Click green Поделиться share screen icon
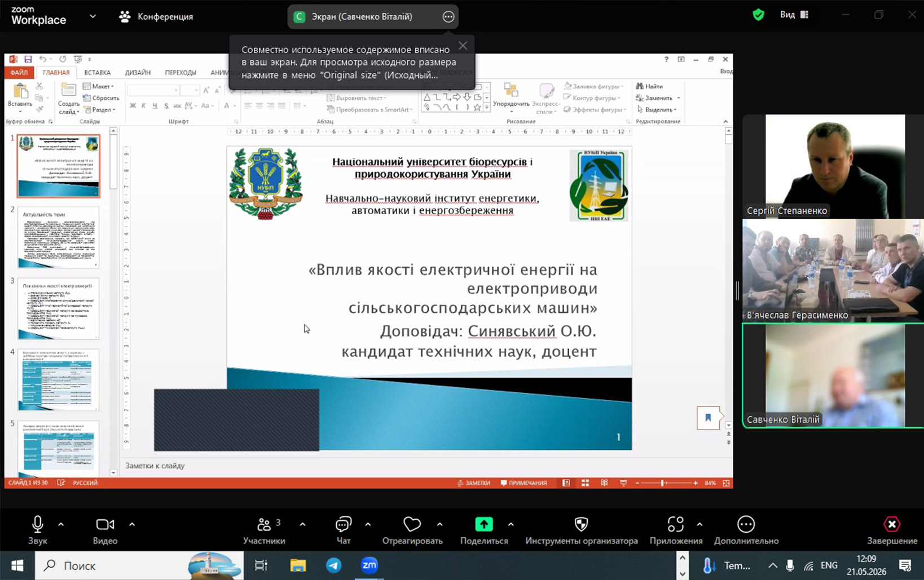This screenshot has width=924, height=580. (484, 524)
